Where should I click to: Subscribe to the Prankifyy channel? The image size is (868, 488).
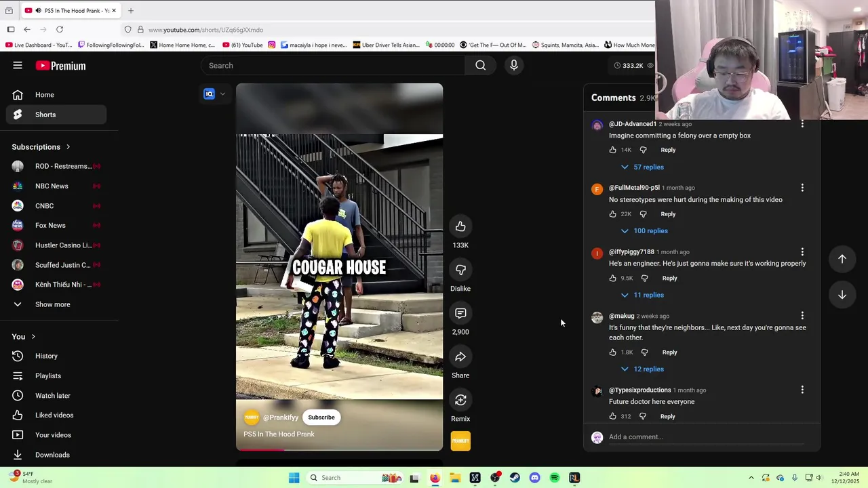click(x=321, y=418)
